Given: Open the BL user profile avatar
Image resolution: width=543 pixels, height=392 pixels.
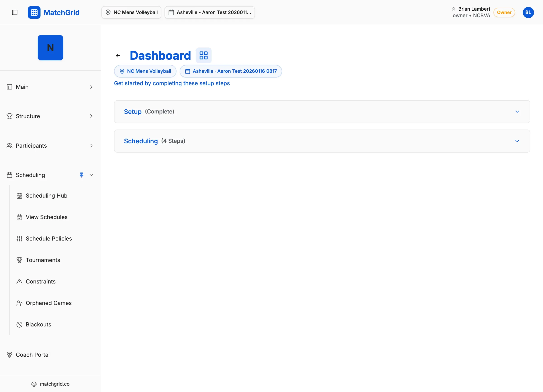Looking at the screenshot, I should pos(528,12).
